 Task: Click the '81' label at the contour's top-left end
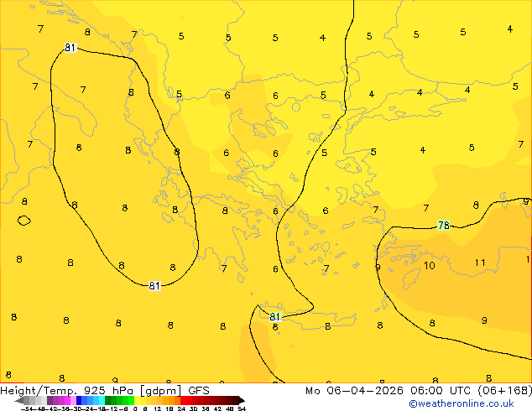click(70, 48)
